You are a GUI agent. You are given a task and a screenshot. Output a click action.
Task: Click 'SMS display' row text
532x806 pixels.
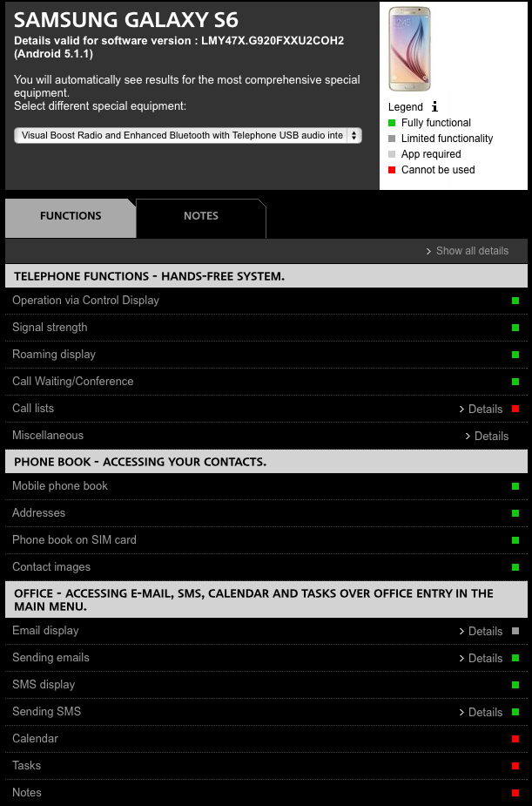tap(44, 685)
